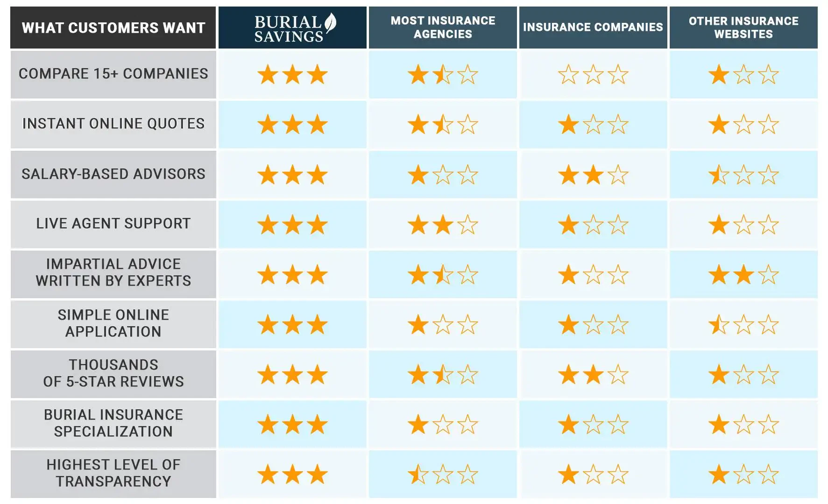828x504 pixels.
Task: Click Other Insurance Websites' Simple Online Application stars
Action: (743, 325)
